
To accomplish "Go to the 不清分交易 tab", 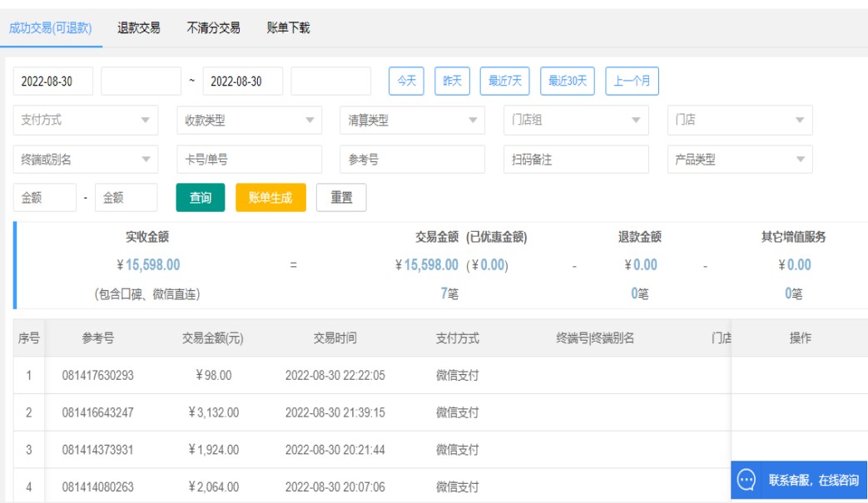I will (x=214, y=28).
